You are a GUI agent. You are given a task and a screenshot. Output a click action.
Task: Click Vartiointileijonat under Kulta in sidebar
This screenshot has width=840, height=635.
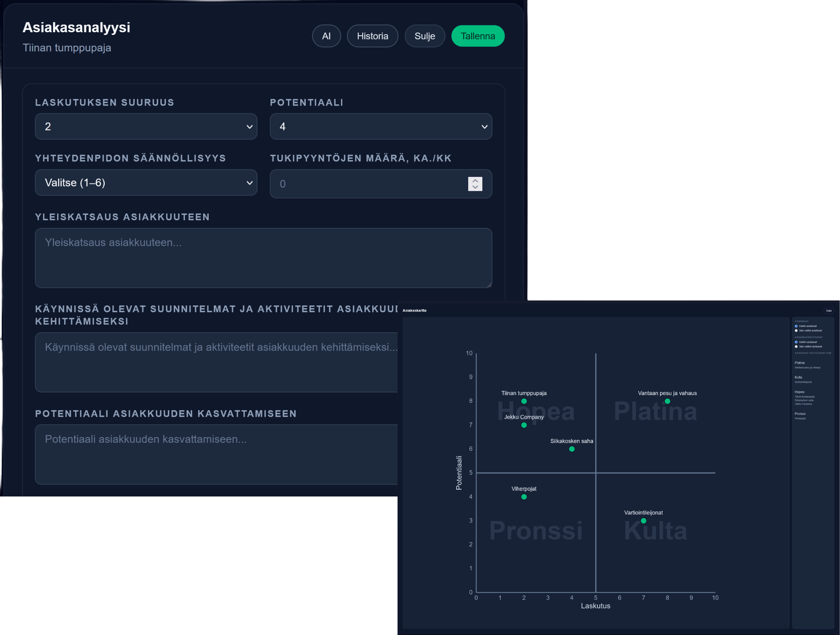[803, 382]
